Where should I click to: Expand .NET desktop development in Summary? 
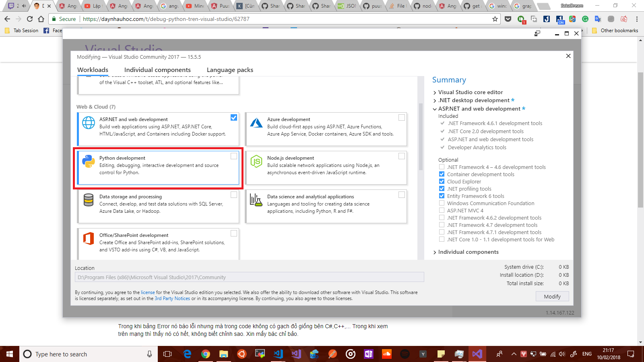[435, 101]
